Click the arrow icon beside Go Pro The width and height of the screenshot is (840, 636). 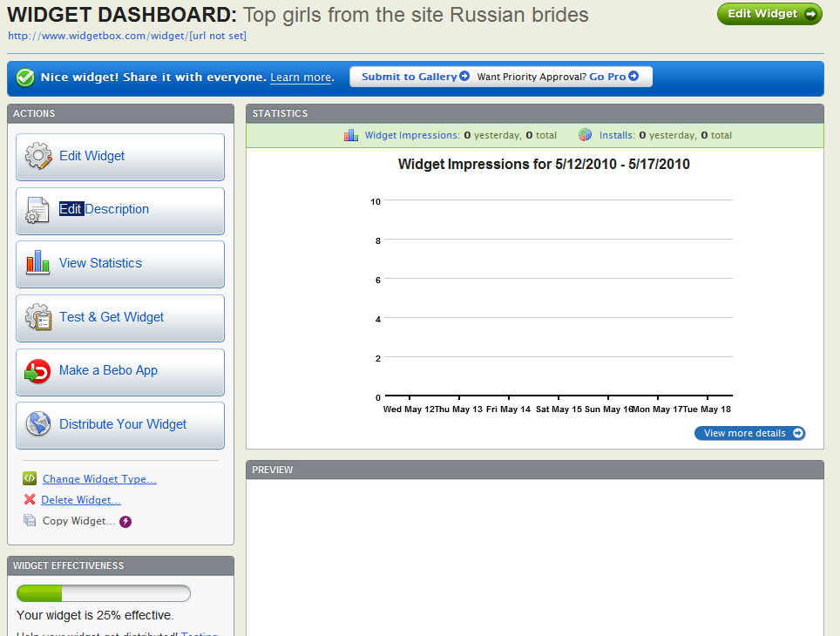click(633, 76)
